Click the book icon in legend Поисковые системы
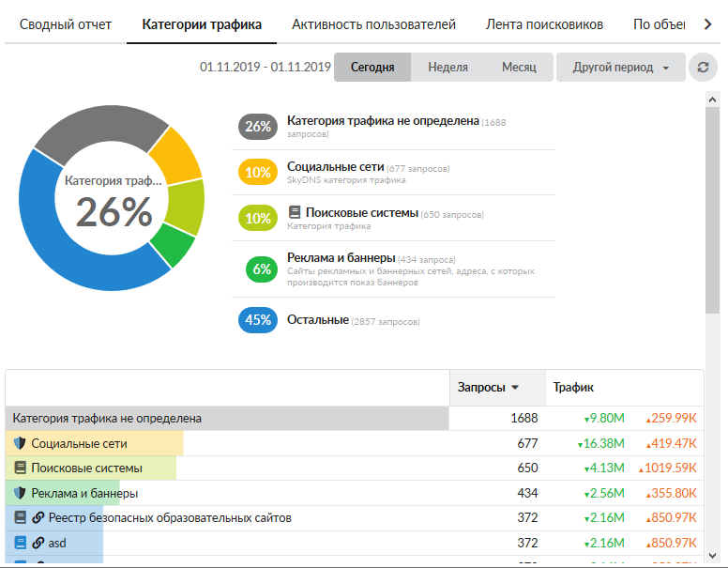728x568 pixels. point(295,213)
